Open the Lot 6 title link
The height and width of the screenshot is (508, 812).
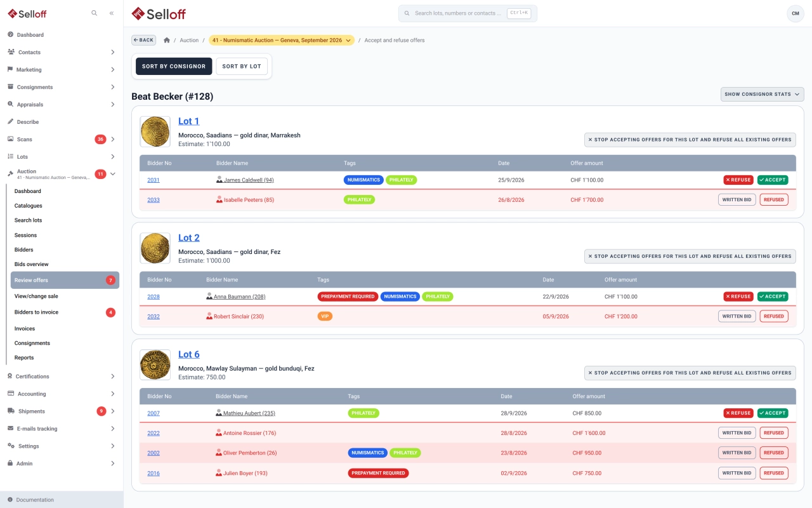point(189,354)
